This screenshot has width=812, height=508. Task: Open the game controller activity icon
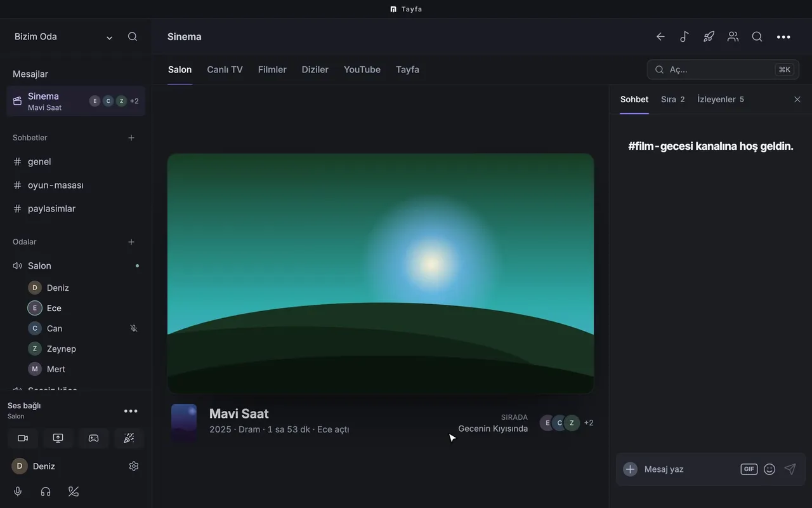coord(93,438)
